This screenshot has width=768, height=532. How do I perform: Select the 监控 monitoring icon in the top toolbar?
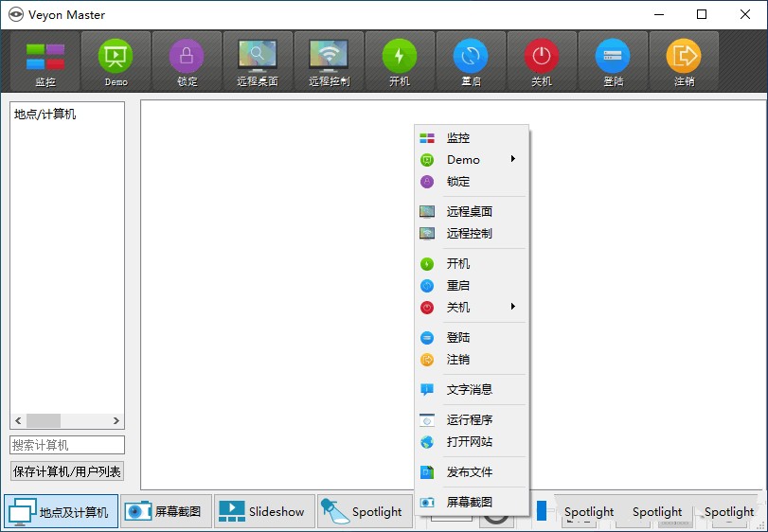click(x=45, y=62)
